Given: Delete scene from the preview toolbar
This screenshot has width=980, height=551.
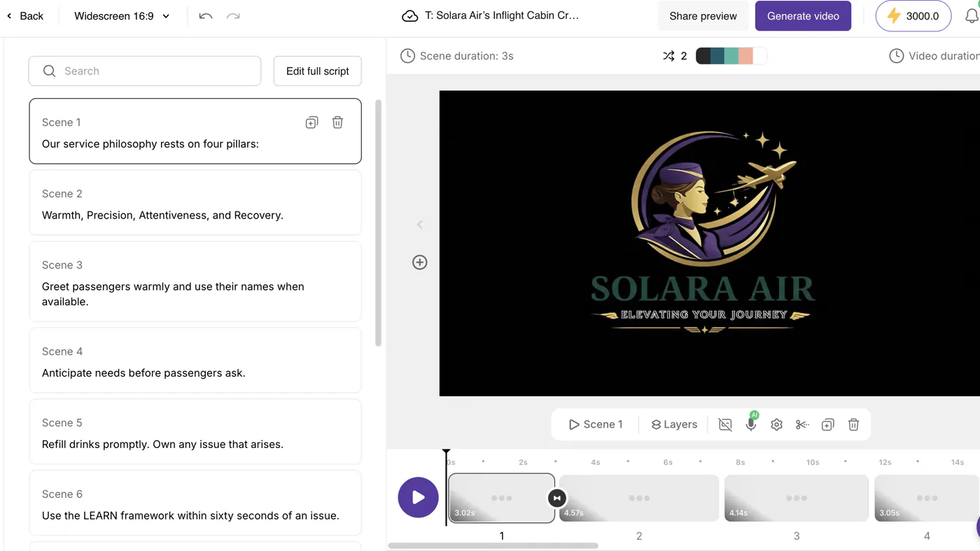Looking at the screenshot, I should (853, 424).
